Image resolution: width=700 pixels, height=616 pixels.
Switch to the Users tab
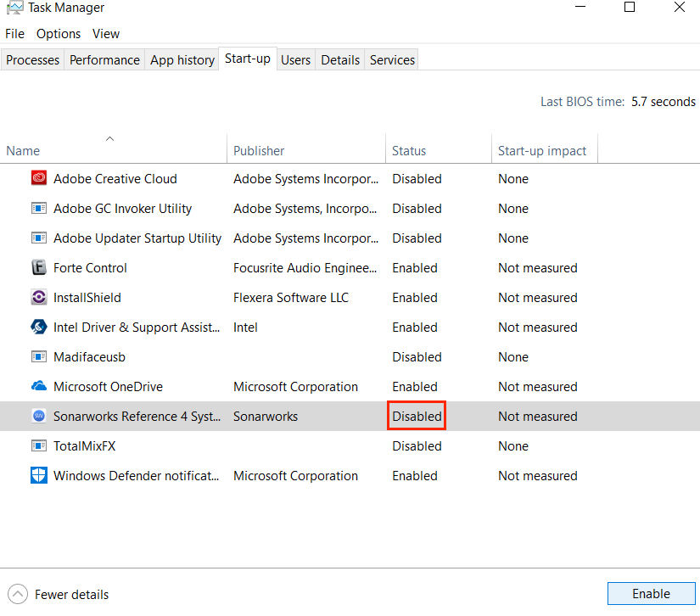295,59
